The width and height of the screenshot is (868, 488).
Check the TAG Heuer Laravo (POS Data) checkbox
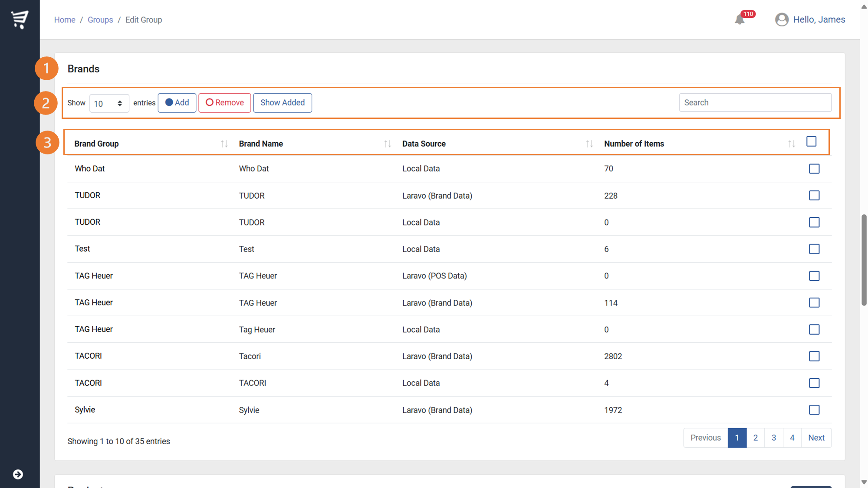(x=814, y=276)
